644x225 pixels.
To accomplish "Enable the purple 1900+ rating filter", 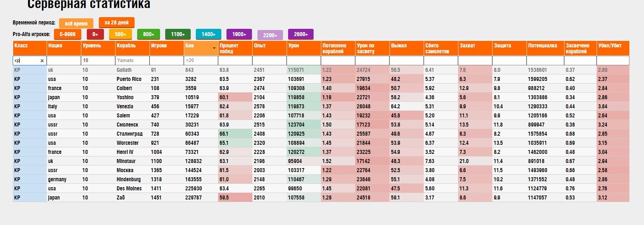I will pos(239,34).
